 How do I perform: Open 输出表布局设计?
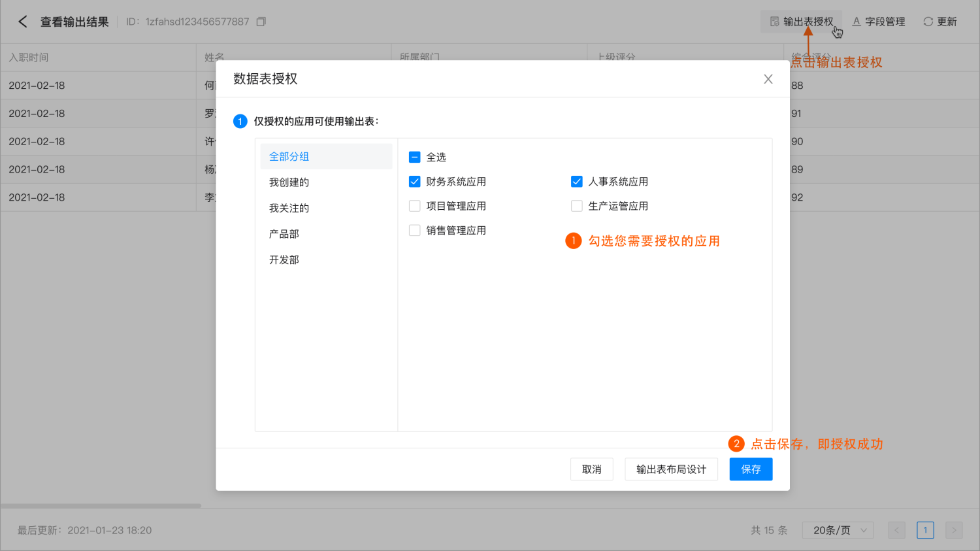[x=671, y=469]
